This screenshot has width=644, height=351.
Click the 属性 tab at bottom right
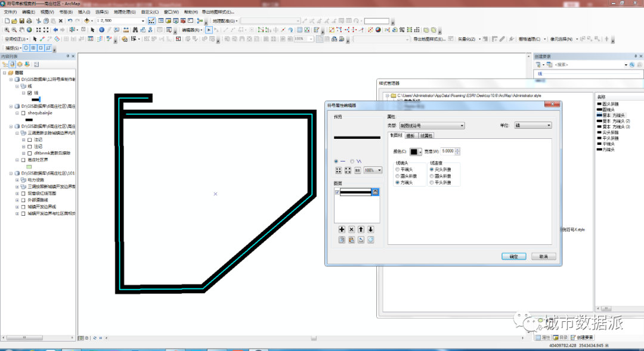coord(543,337)
